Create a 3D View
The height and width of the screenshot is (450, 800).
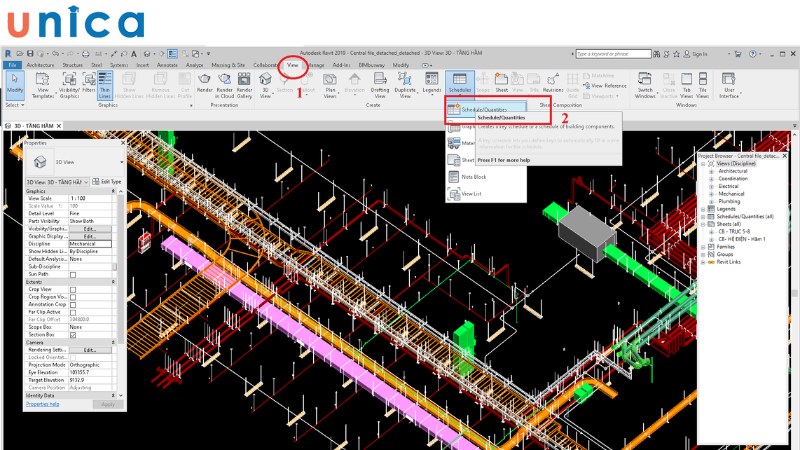pos(265,85)
